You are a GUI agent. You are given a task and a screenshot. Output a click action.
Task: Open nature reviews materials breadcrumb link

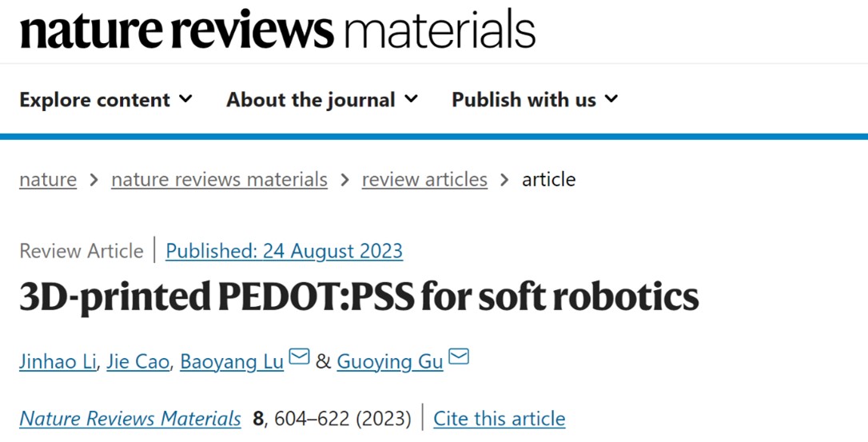219,180
